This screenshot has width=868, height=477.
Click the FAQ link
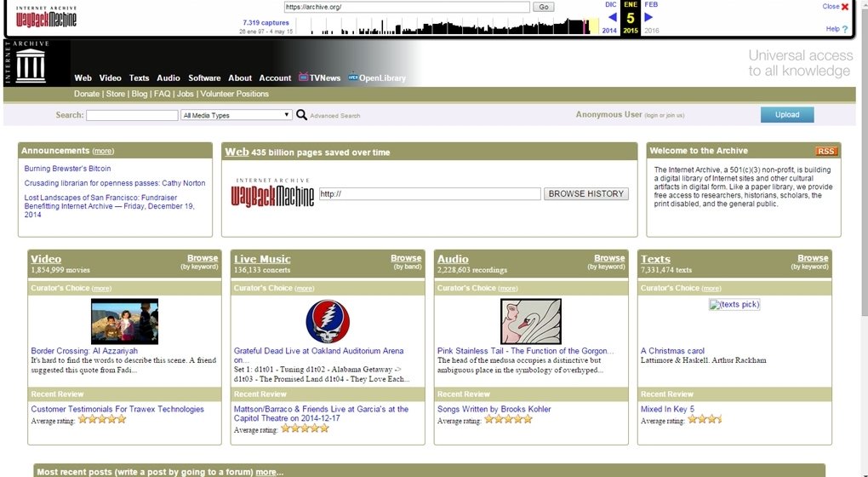163,94
